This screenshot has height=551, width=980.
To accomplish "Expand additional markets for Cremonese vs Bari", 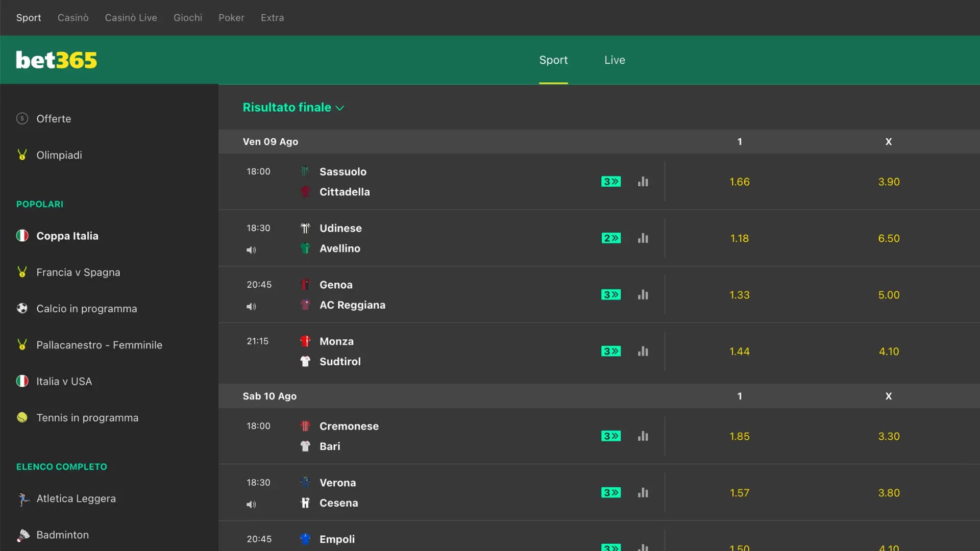I will (x=610, y=436).
